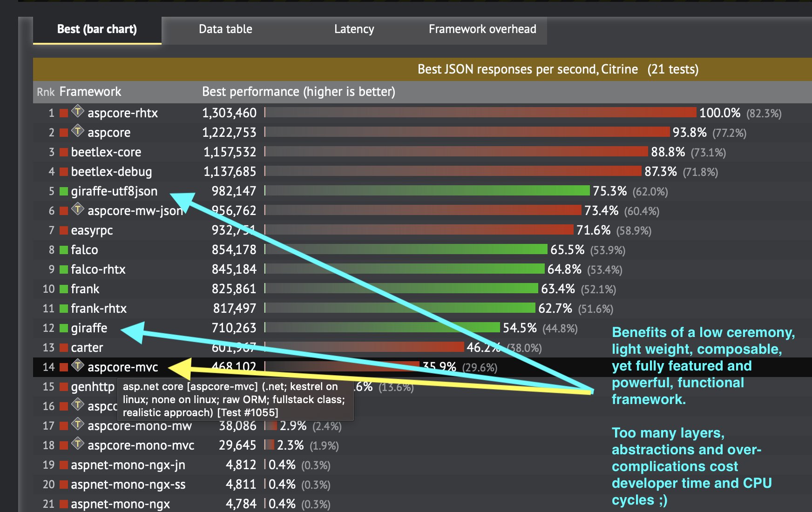This screenshot has height=512, width=812.
Task: Click the red square in row 21 aspnet-mono-ngx
Action: pyautogui.click(x=64, y=504)
